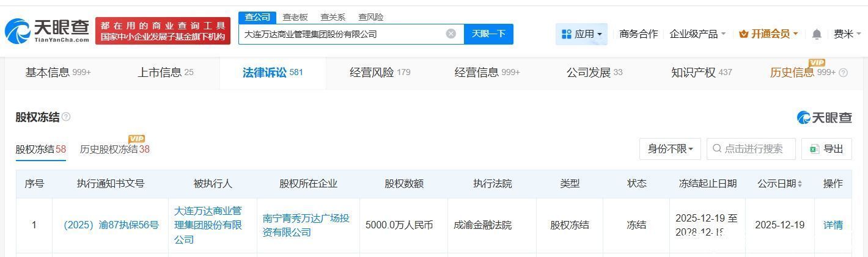This screenshot has width=868, height=257.
Task: Open 详情 link for first row
Action: tap(833, 225)
